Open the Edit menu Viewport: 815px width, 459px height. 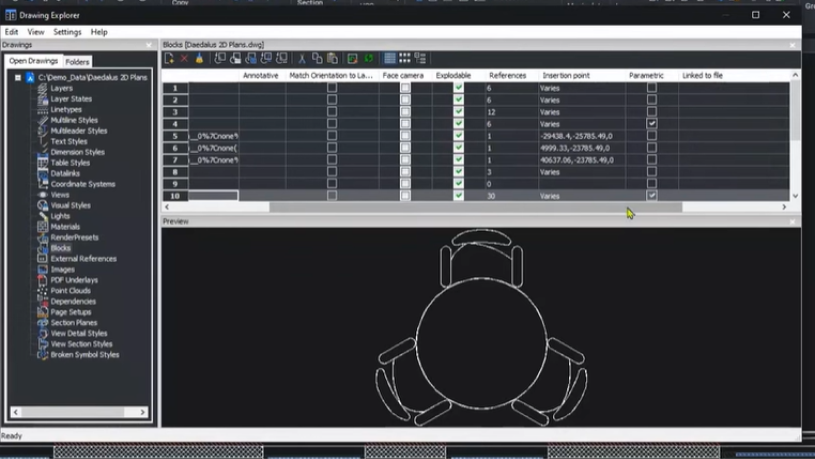11,32
